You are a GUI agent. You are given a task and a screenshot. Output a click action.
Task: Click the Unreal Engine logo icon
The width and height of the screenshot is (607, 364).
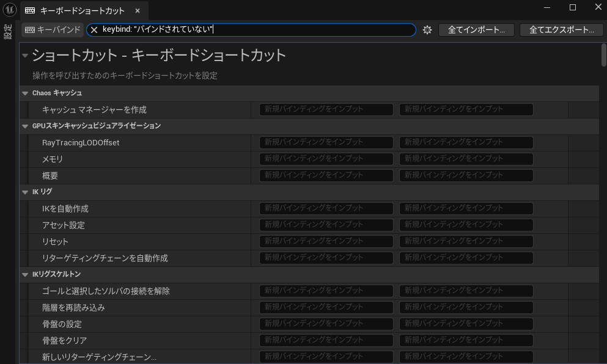point(9,10)
